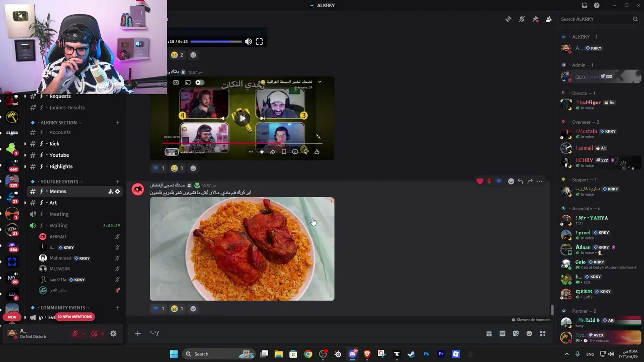Forward the chicken rice message
Screen dimensions: 644x362
530,181
